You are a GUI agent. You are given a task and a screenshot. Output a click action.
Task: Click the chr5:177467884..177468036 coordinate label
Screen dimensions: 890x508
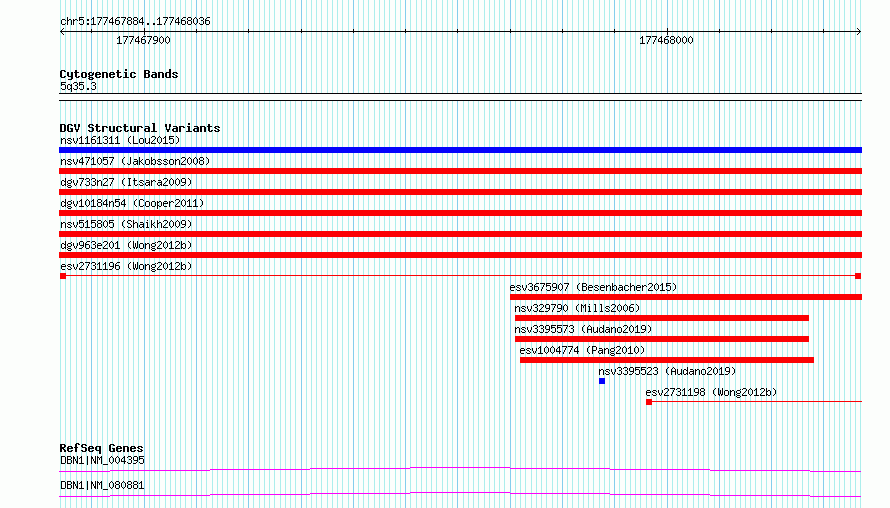(135, 21)
